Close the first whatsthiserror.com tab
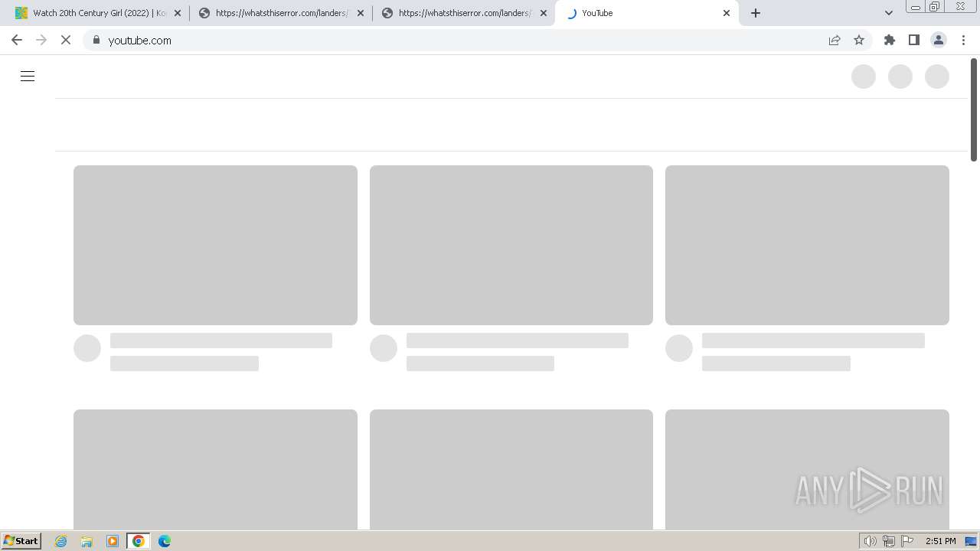Screen dimensions: 980x551 [361, 13]
